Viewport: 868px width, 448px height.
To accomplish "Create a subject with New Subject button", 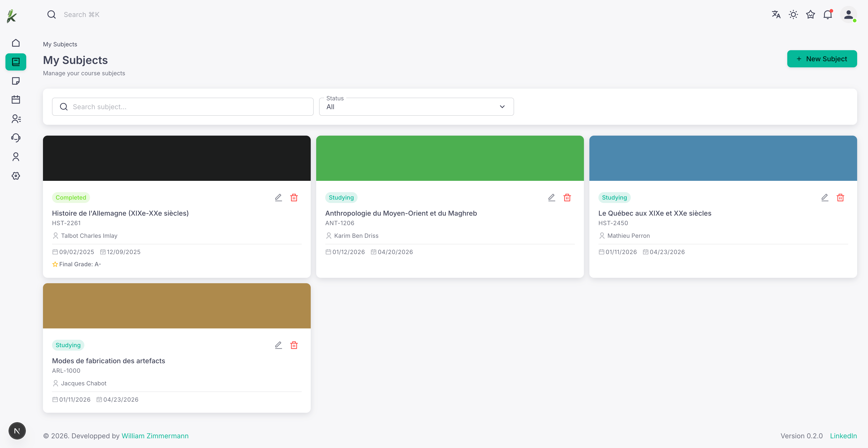I will pyautogui.click(x=822, y=59).
